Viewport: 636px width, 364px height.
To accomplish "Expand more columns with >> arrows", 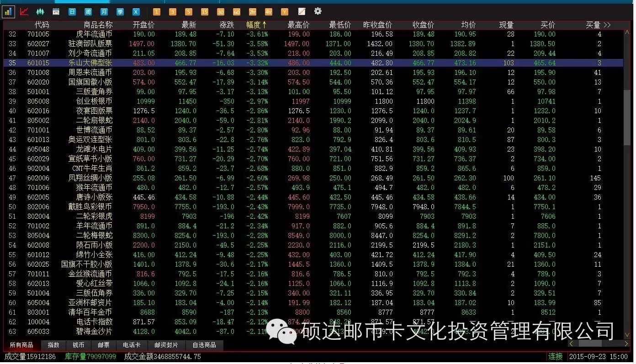I will [x=607, y=25].
